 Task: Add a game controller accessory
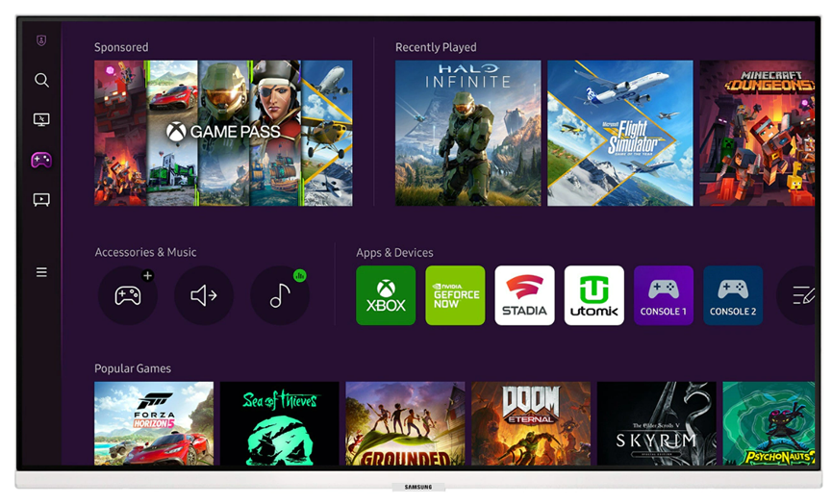tap(128, 295)
